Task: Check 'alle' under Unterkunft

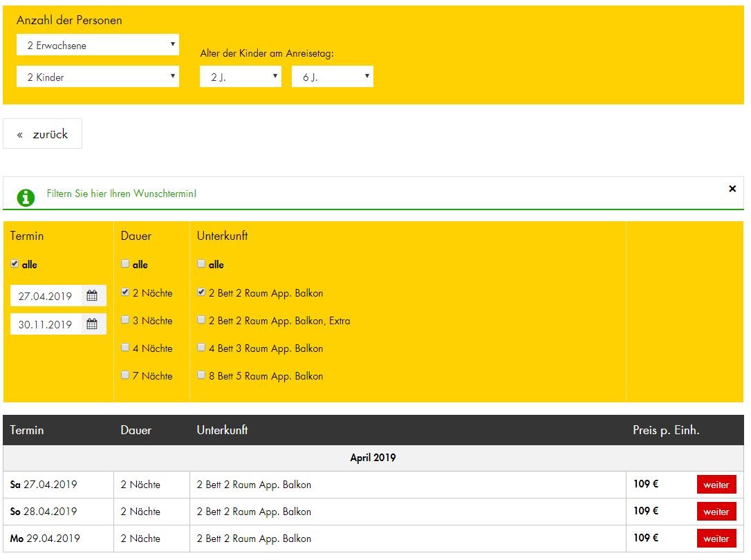Action: [x=201, y=264]
